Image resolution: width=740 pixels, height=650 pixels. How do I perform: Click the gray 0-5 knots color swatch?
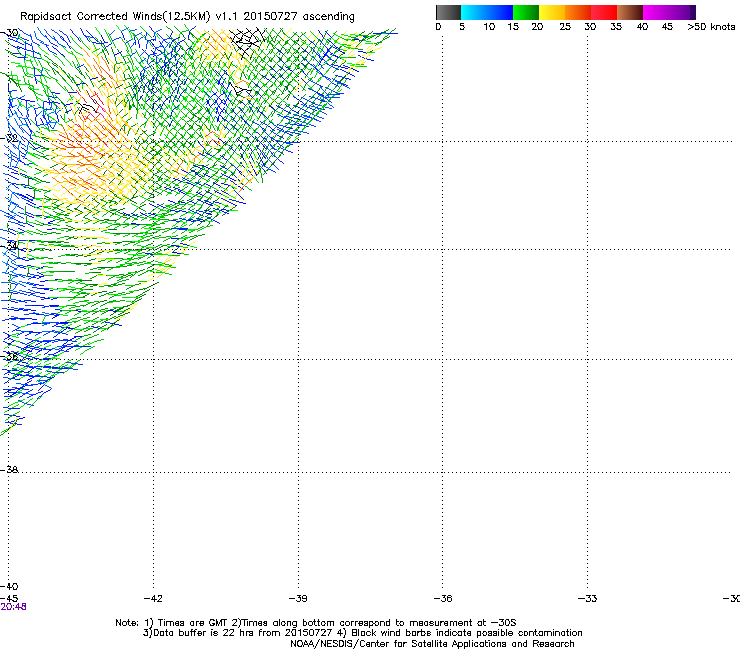tap(448, 12)
